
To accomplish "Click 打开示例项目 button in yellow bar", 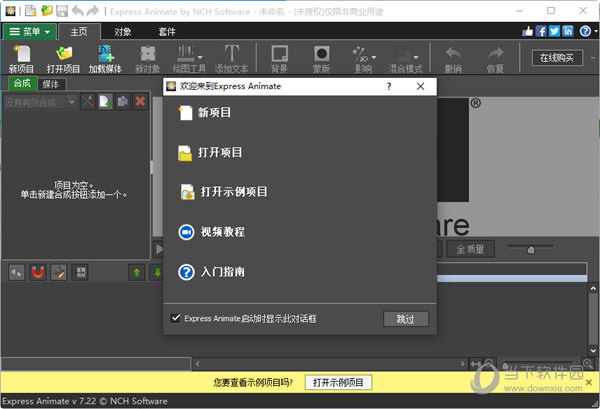I will [x=338, y=382].
